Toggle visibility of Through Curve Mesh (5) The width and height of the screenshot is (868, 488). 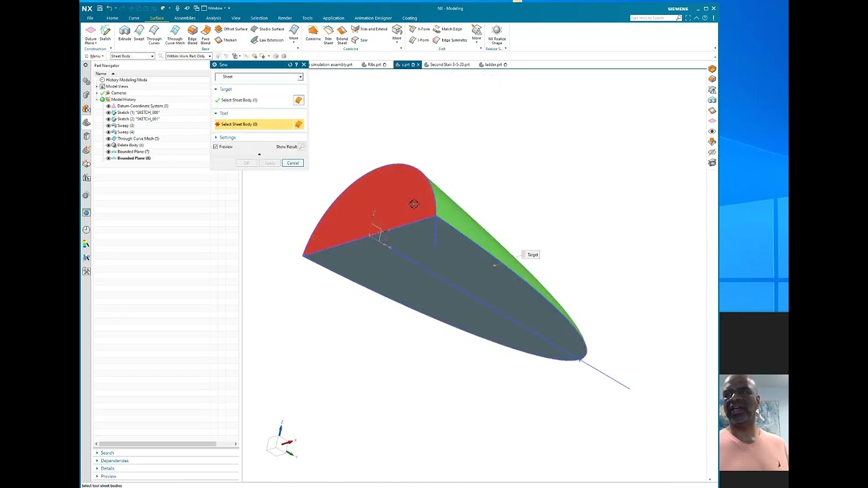[108, 138]
